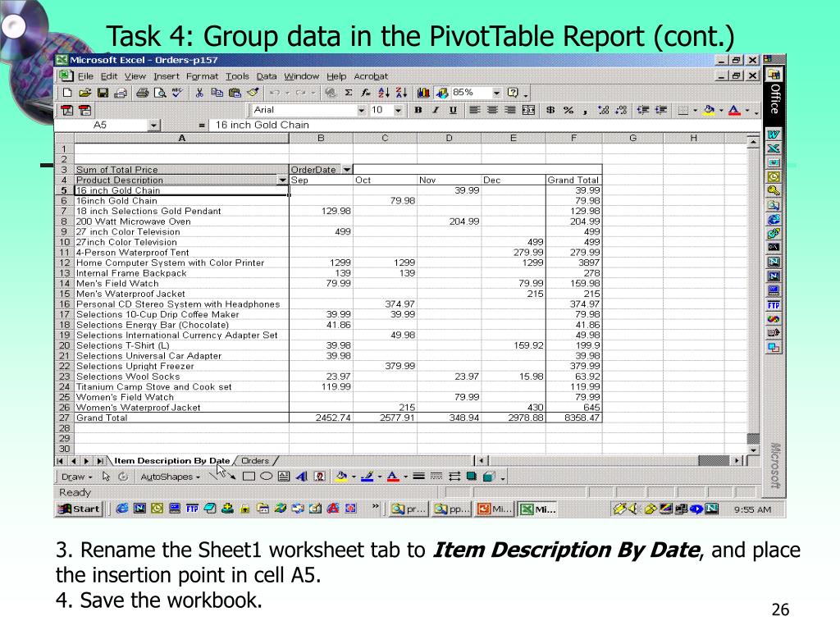This screenshot has height=630, width=840.
Task: Open the Edit menu
Action: click(x=109, y=76)
